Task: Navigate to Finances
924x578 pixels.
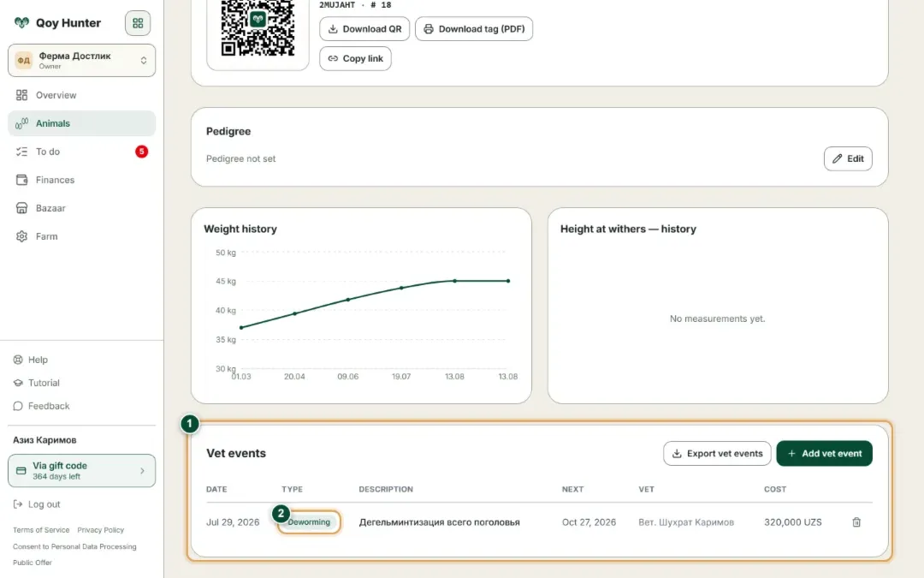Action: click(x=82, y=180)
